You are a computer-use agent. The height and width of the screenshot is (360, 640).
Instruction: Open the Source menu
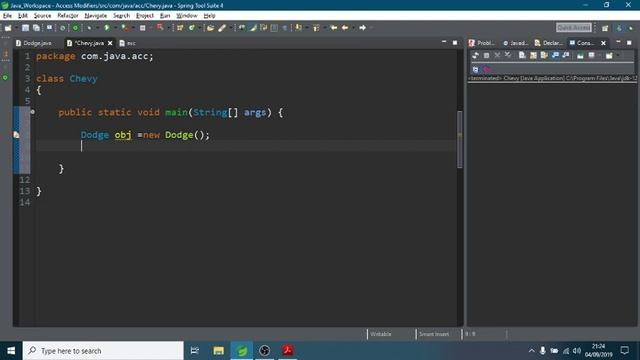coord(42,16)
